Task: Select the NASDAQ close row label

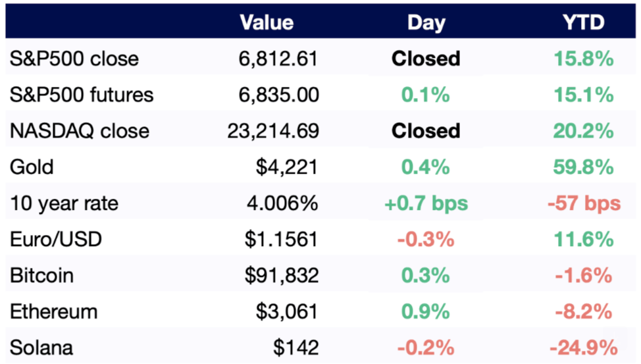Action: click(x=79, y=130)
